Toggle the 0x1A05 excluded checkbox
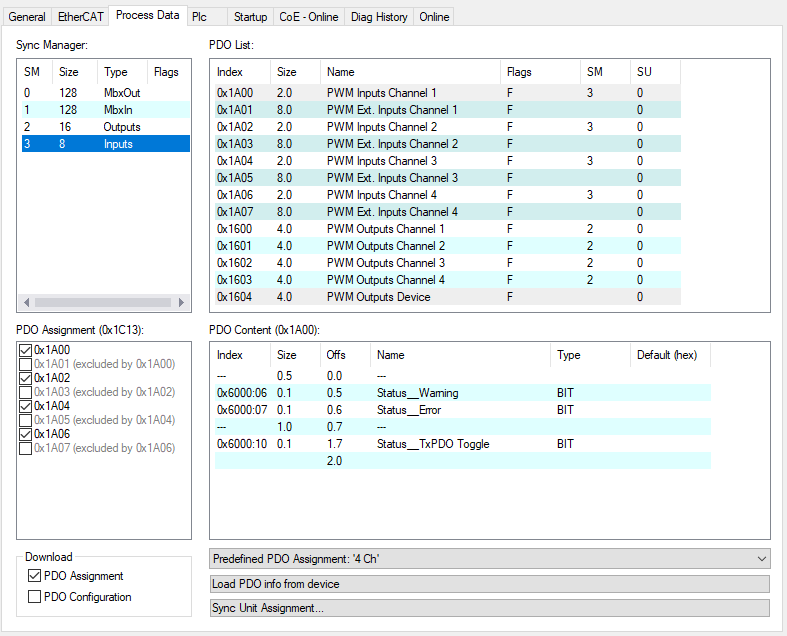The image size is (787, 636). 26,420
